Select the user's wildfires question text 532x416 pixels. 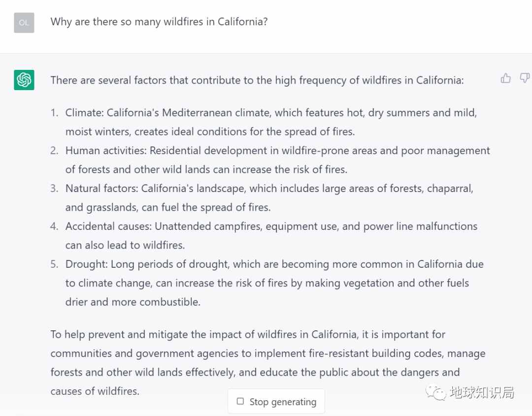pos(159,22)
